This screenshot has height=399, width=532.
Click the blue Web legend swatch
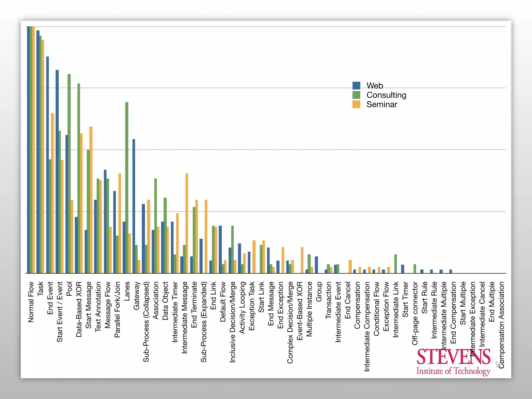tap(356, 85)
